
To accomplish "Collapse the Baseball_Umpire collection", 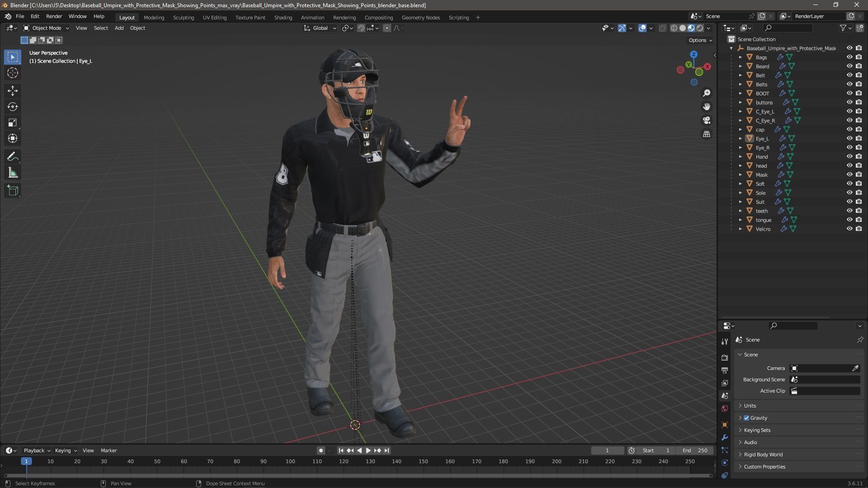I will 731,48.
